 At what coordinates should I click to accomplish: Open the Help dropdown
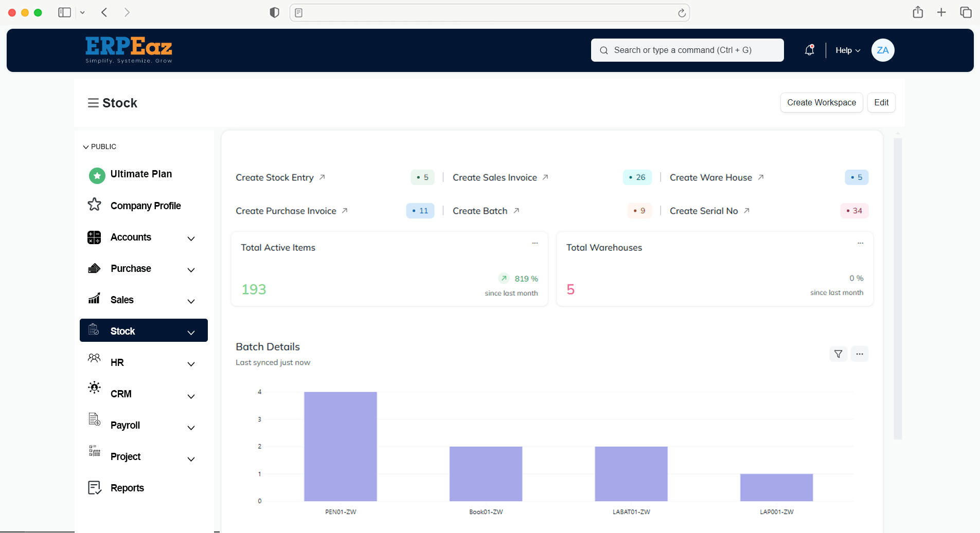pos(847,50)
